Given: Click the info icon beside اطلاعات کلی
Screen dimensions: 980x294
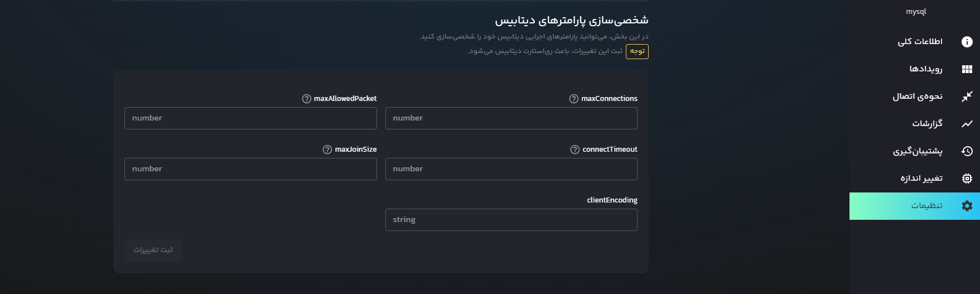Looking at the screenshot, I should click(x=967, y=42).
